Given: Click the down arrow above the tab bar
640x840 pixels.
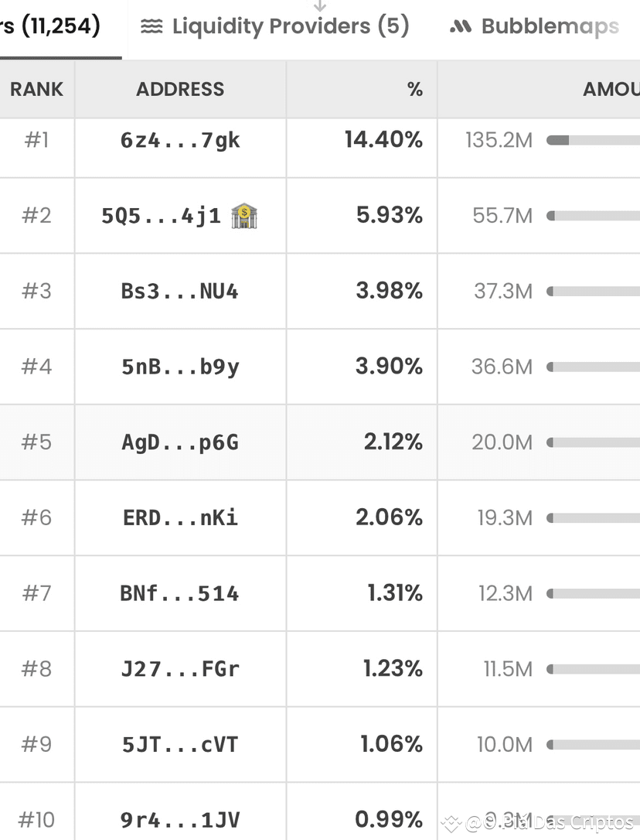Looking at the screenshot, I should tap(320, 5).
